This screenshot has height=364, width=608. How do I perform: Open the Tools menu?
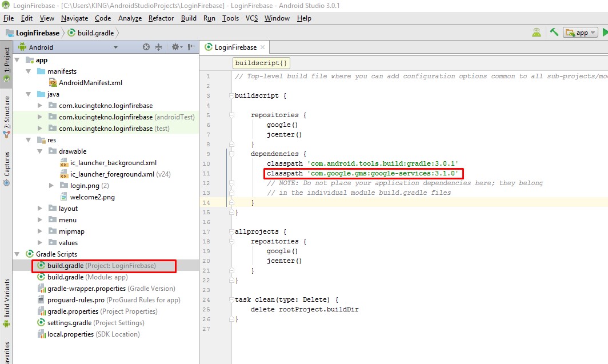pos(230,18)
